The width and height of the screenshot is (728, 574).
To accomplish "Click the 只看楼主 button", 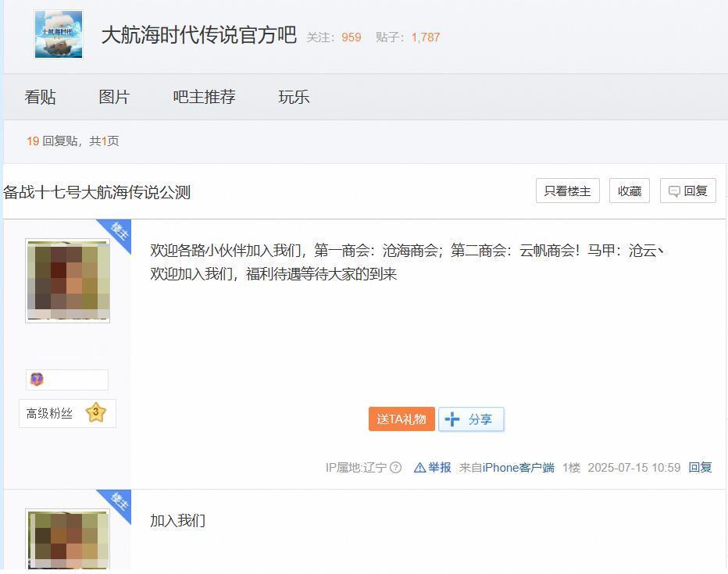I will coord(567,191).
